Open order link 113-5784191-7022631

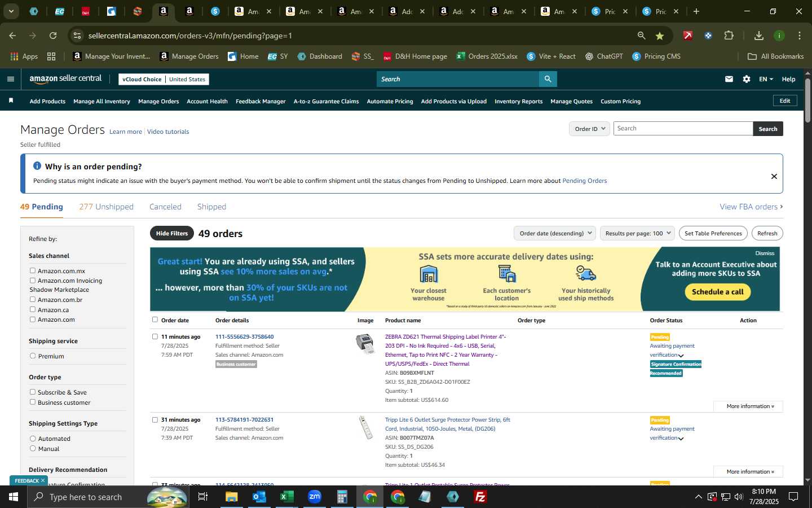click(244, 419)
